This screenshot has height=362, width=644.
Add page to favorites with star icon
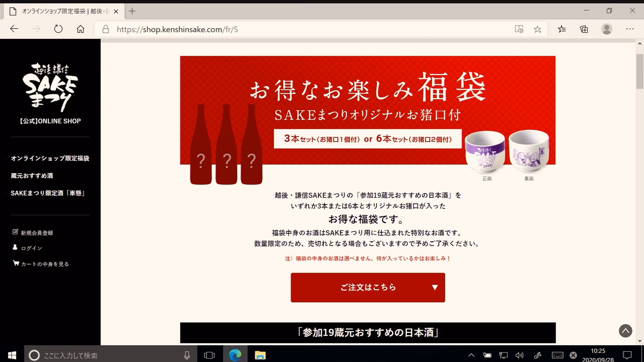click(x=537, y=29)
